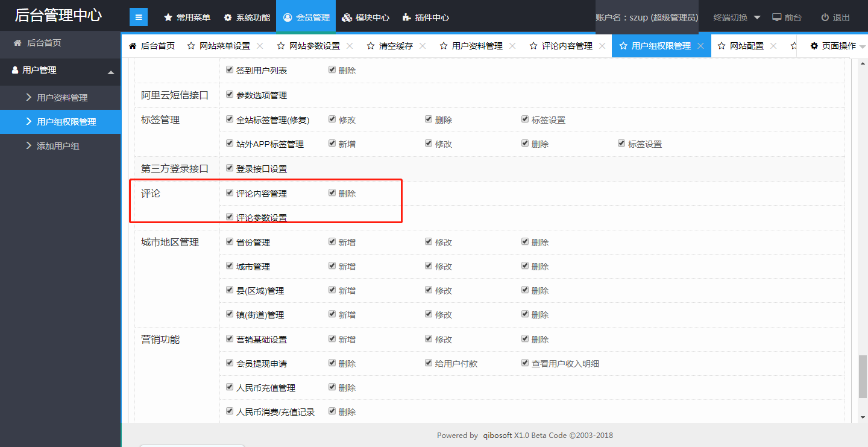Click the vertical scrollbar thumb
The image size is (868, 447).
pyautogui.click(x=863, y=376)
